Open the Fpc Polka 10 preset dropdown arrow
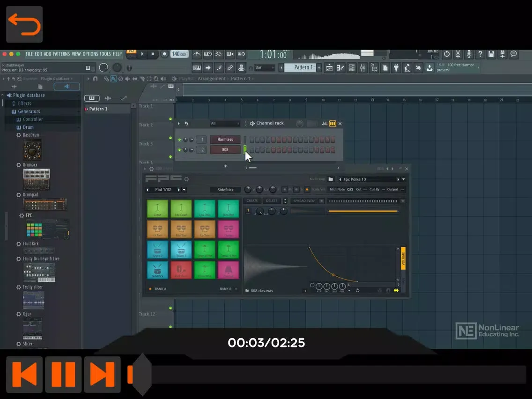 pyautogui.click(x=403, y=179)
